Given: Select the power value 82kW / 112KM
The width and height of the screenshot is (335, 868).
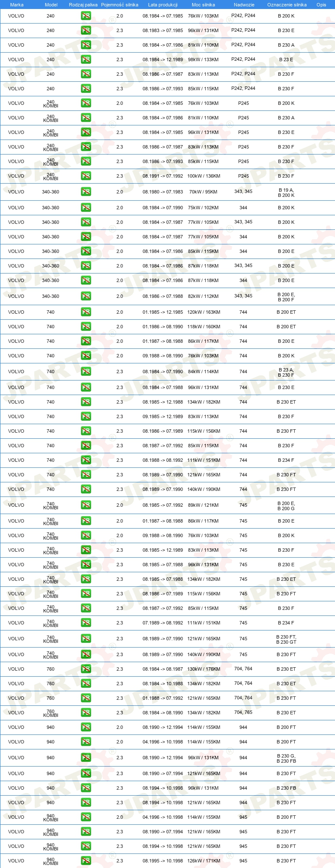Looking at the screenshot, I should click(203, 296).
